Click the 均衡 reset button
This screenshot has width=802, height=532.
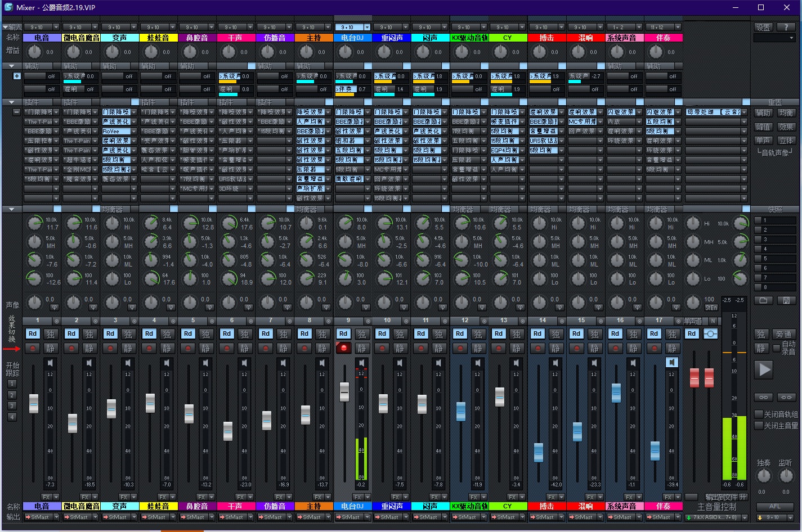[786, 113]
